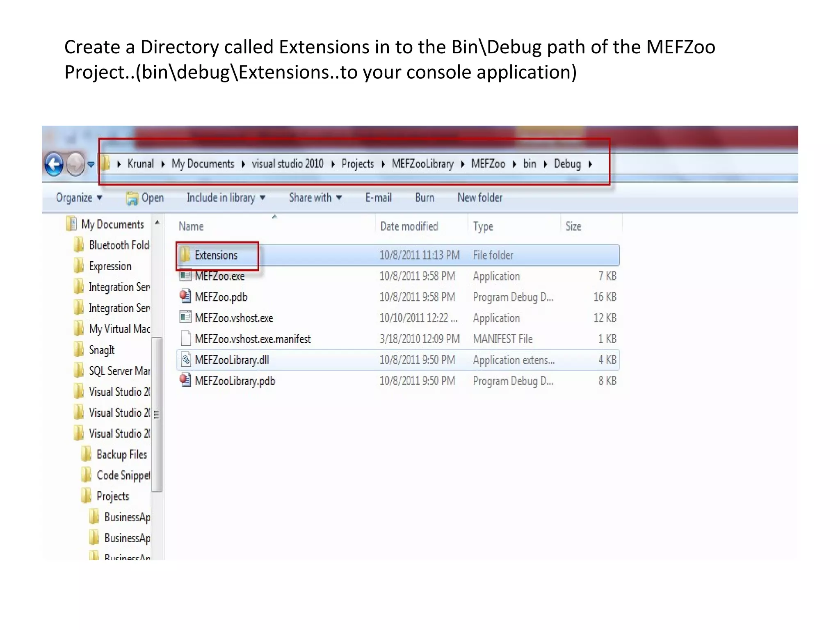840x630 pixels.
Task: Open the recent pages dropdown arrow
Action: tap(91, 164)
